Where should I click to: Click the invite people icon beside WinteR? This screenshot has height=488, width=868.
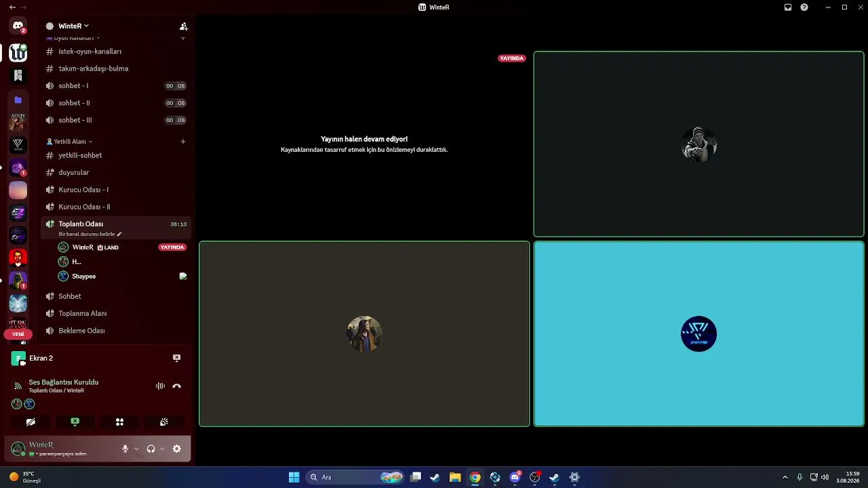[183, 26]
